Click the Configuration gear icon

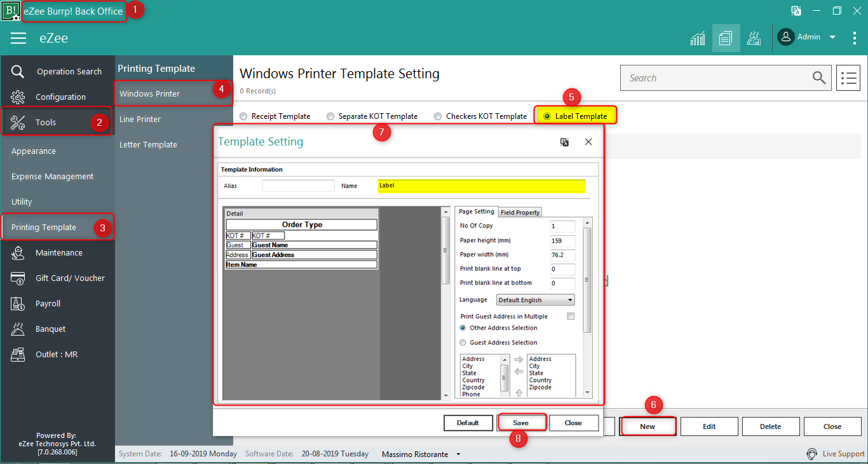coord(18,97)
